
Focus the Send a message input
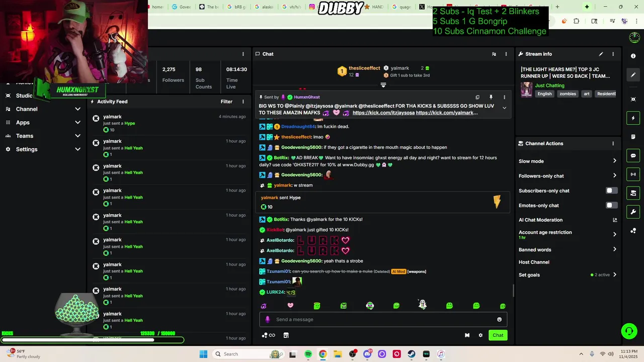click(384, 319)
